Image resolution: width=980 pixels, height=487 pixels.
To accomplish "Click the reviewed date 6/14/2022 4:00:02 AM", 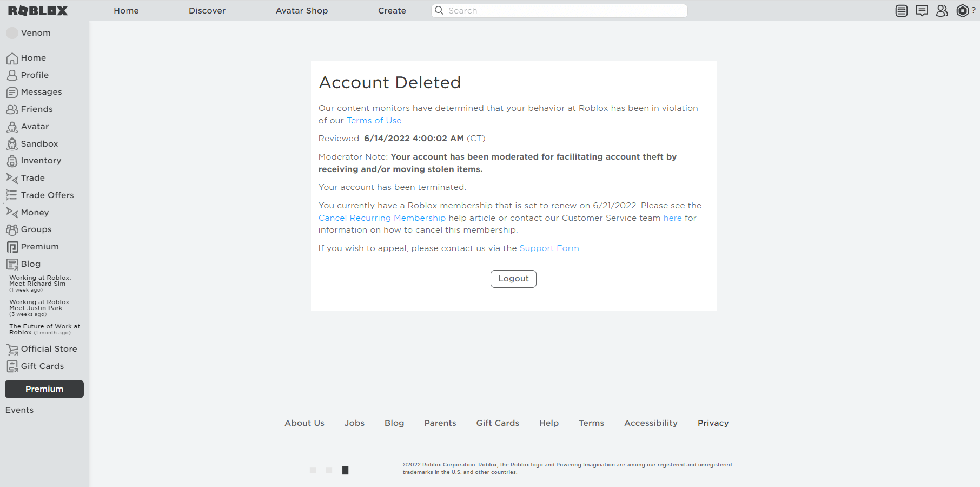I will [x=414, y=139].
